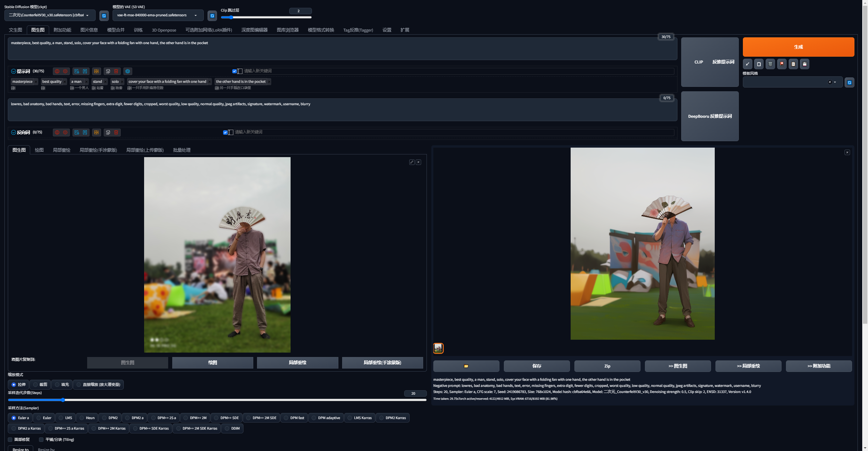Click the pencil edit icon on input image
868x451 pixels.
point(412,162)
